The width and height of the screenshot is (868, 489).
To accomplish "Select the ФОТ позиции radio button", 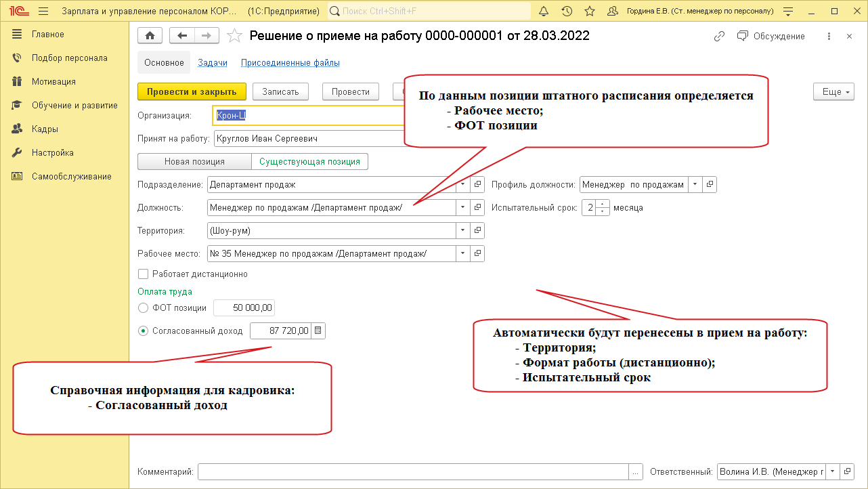I will click(x=143, y=307).
